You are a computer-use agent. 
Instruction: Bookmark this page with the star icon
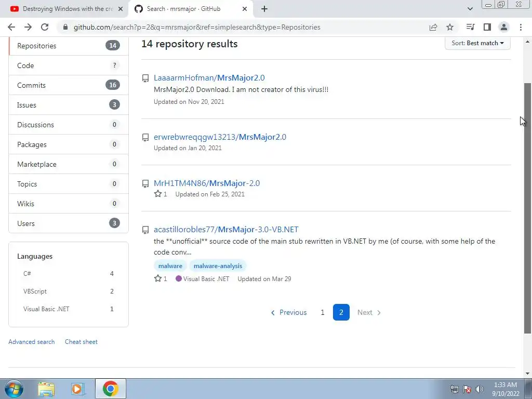click(450, 27)
